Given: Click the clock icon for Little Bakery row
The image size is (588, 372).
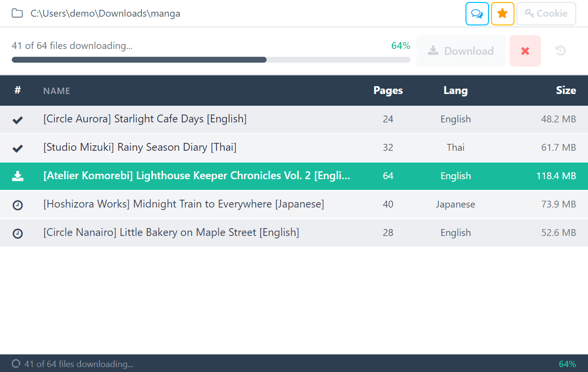Looking at the screenshot, I should (x=18, y=233).
